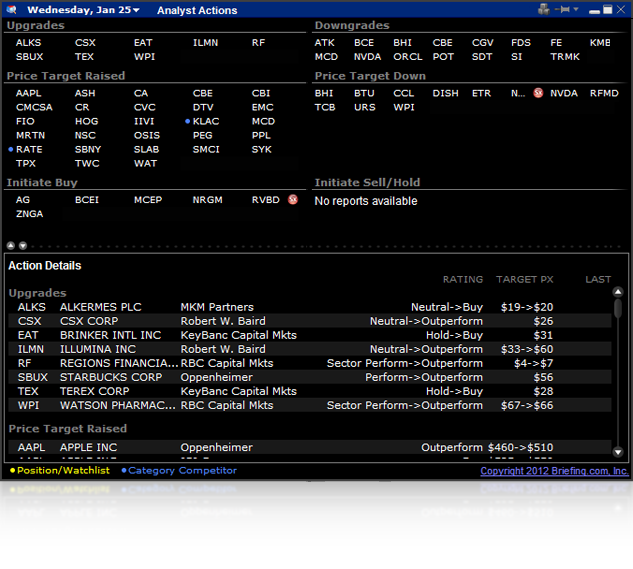This screenshot has width=633, height=569.
Task: Select KLAC ticker with blue dot
Action: (205, 121)
